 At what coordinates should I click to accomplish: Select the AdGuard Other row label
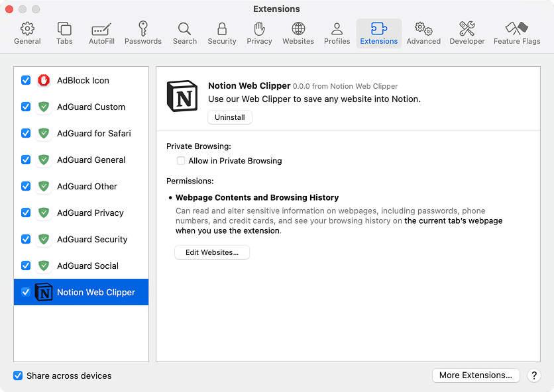coord(87,187)
